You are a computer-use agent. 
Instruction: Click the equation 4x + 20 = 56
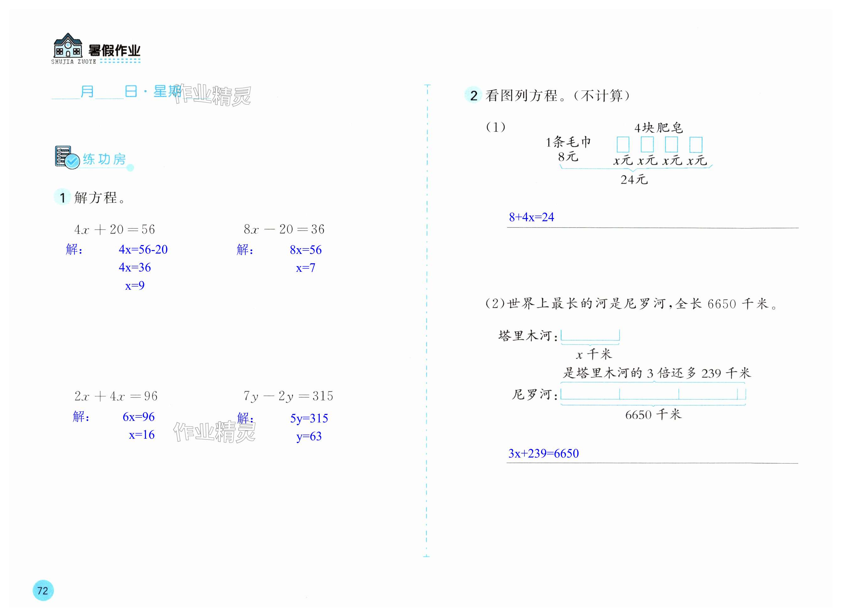coord(115,229)
